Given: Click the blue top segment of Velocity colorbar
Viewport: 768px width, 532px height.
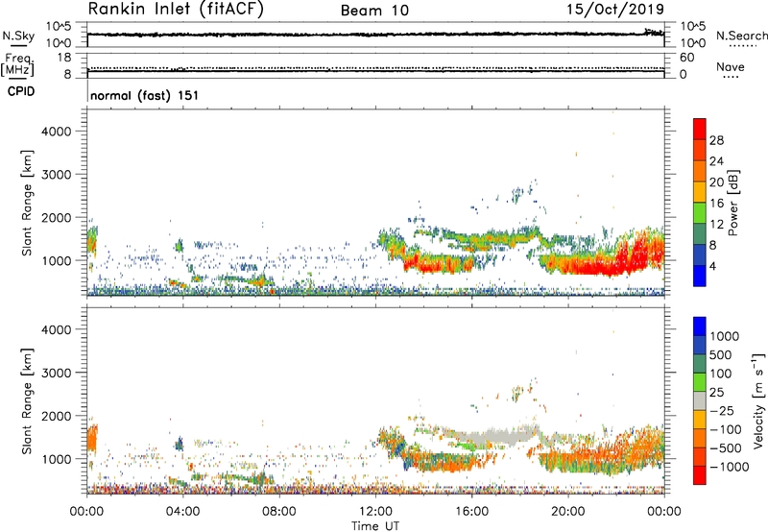Looking at the screenshot, I should [700, 326].
